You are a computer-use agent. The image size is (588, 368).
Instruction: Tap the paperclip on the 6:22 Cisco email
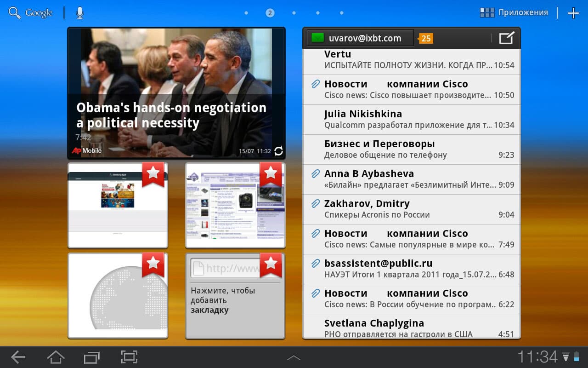315,293
